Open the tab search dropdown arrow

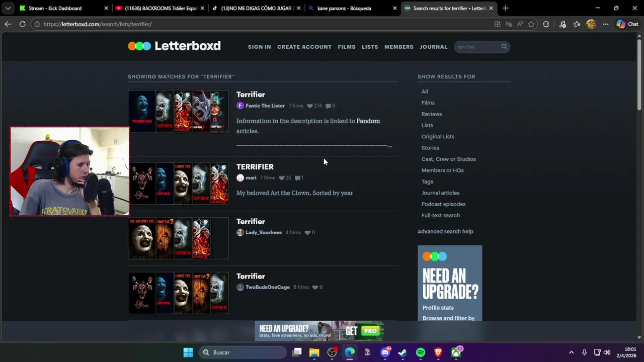coord(8,8)
